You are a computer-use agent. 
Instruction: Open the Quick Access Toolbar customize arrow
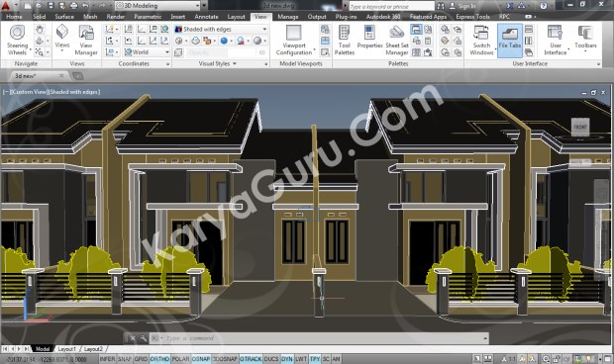pos(204,6)
